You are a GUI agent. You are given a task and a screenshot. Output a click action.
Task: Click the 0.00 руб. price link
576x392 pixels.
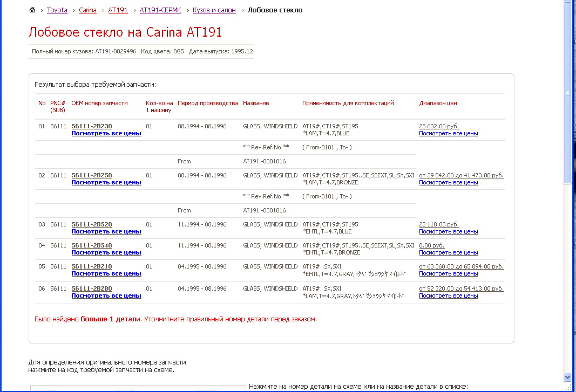[431, 245]
